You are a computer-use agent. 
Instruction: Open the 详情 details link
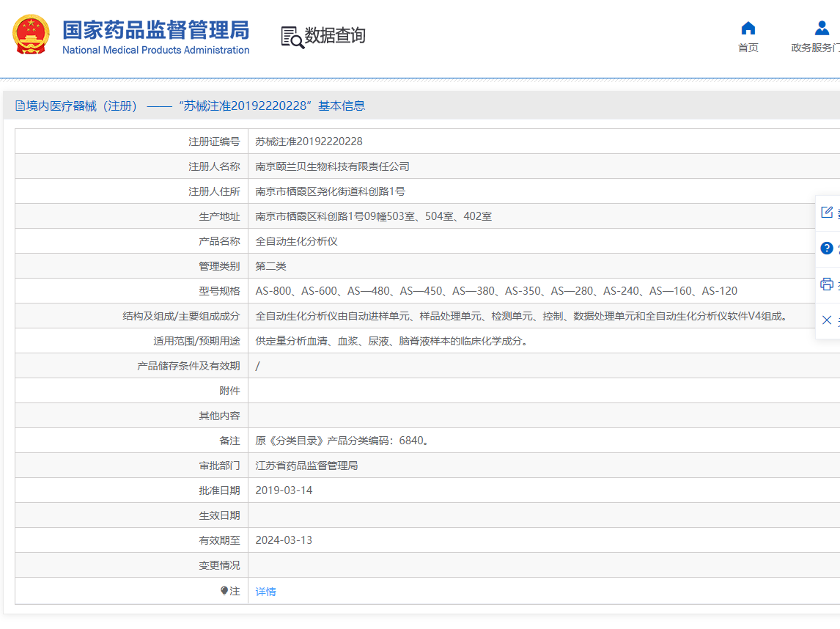[266, 592]
